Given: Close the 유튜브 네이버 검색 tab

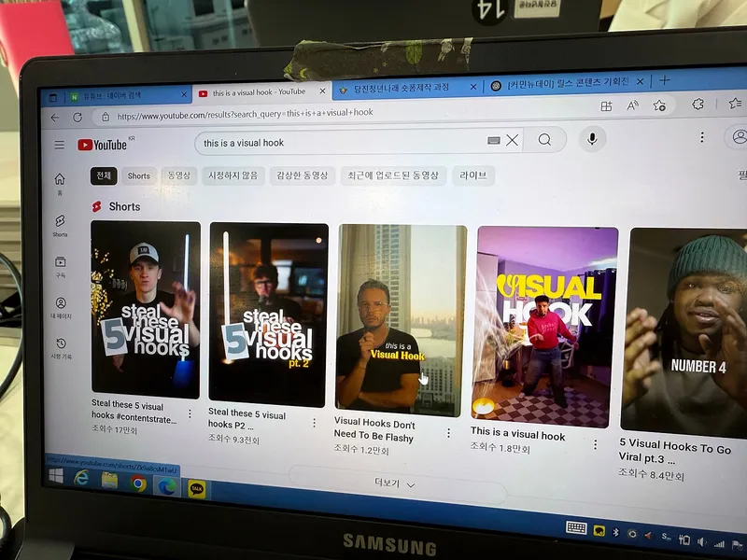Looking at the screenshot, I should tap(184, 95).
